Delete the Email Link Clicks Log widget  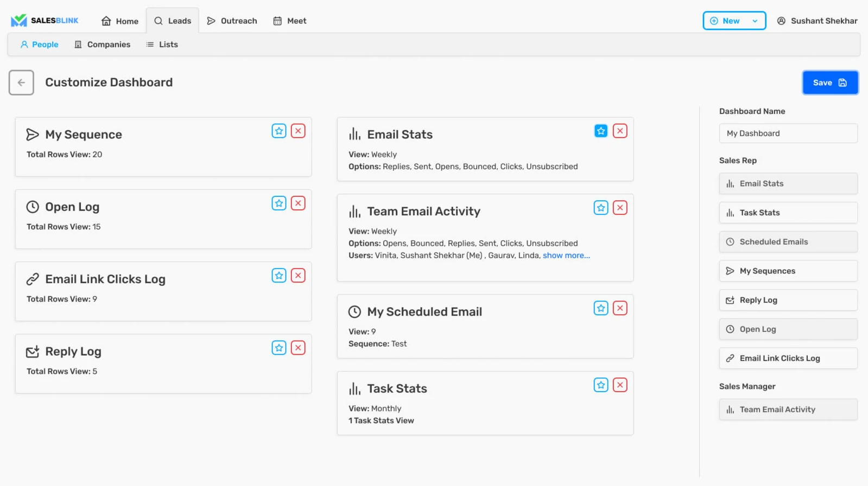point(298,276)
